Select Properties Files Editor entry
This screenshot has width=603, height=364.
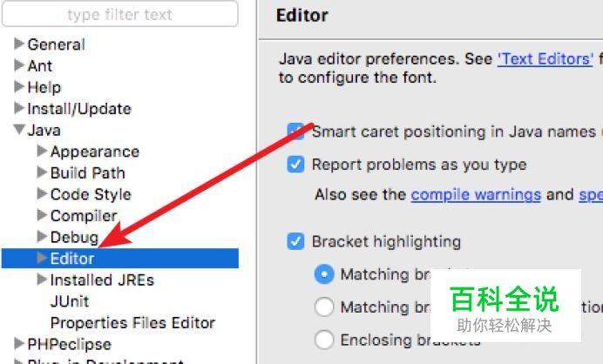132,323
